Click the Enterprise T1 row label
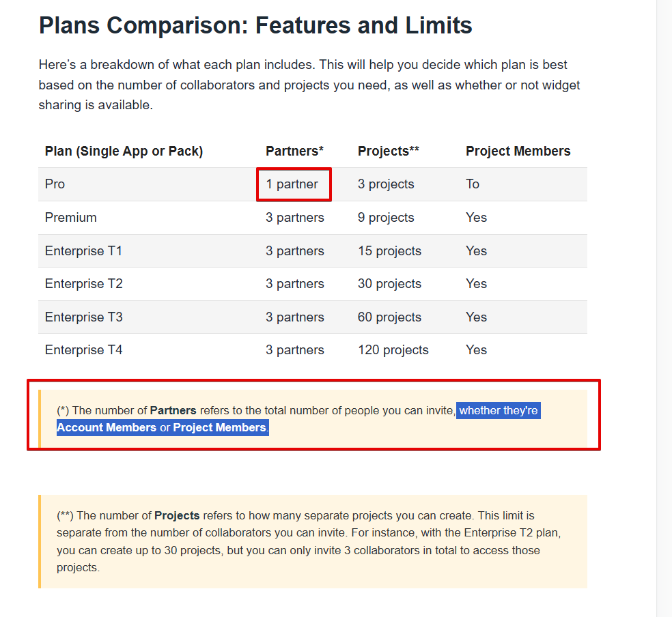The image size is (672, 617). click(83, 251)
